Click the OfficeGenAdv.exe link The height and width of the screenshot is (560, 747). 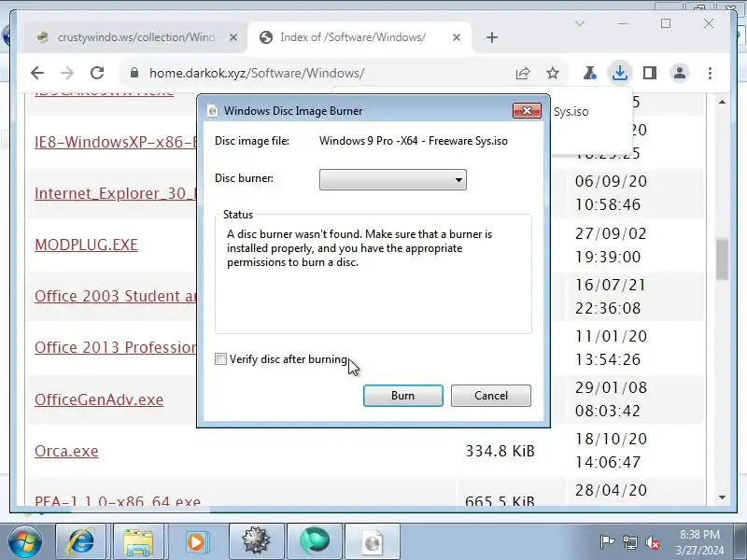tap(99, 399)
